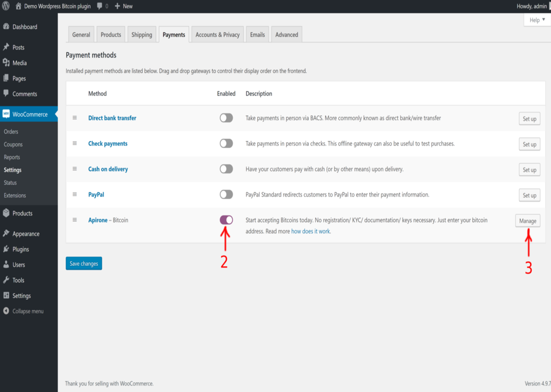Click the Settings sliders icon in the sidebar
This screenshot has width=551, height=392.
point(6,295)
